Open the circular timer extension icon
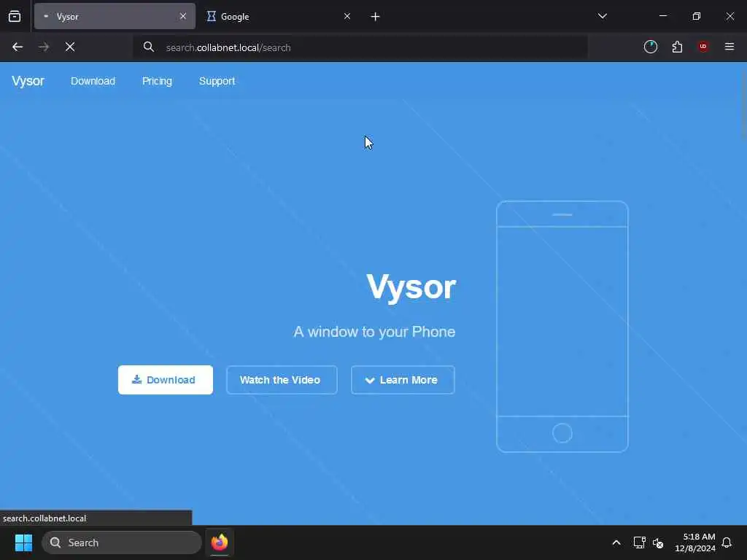The height and width of the screenshot is (560, 747). (651, 47)
